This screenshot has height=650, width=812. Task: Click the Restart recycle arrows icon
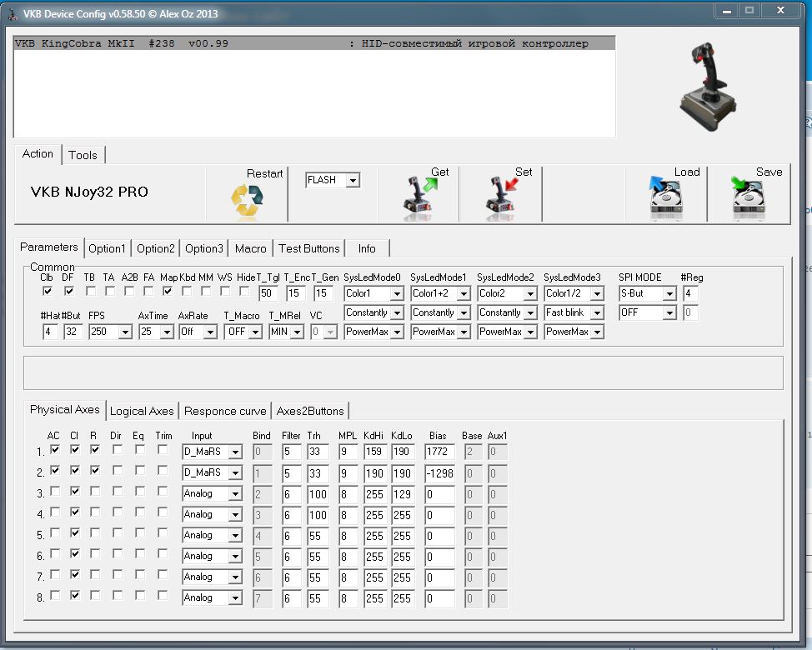coord(247,200)
